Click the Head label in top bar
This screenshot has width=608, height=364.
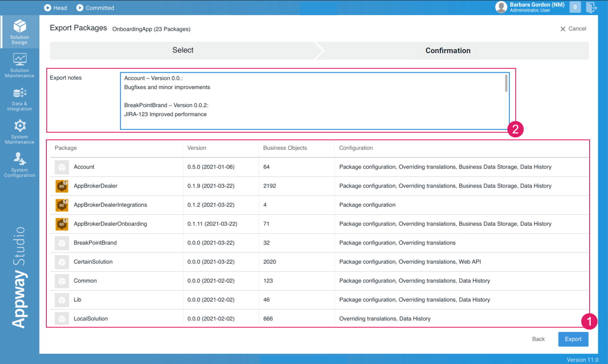pyautogui.click(x=60, y=8)
